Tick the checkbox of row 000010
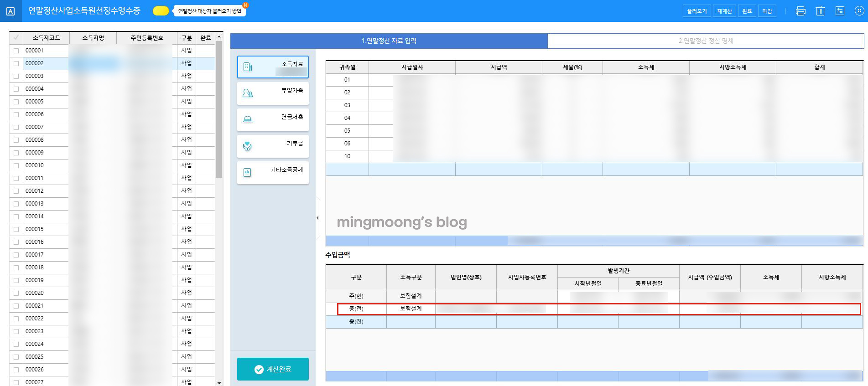Screen dimensions: 868x386 point(16,165)
